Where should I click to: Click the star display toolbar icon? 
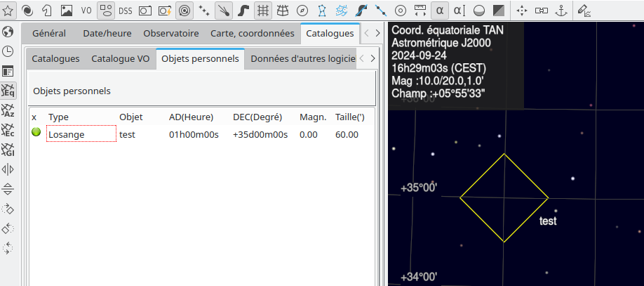point(8,11)
